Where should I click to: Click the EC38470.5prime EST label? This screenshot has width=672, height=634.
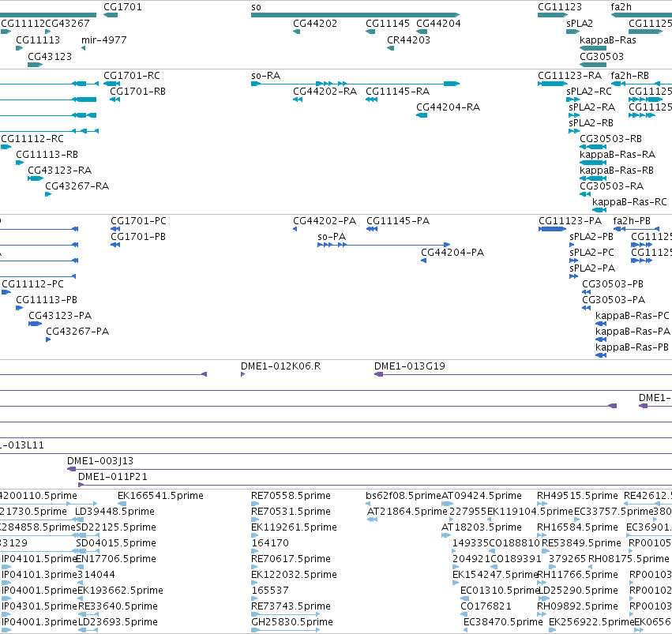[x=503, y=621]
